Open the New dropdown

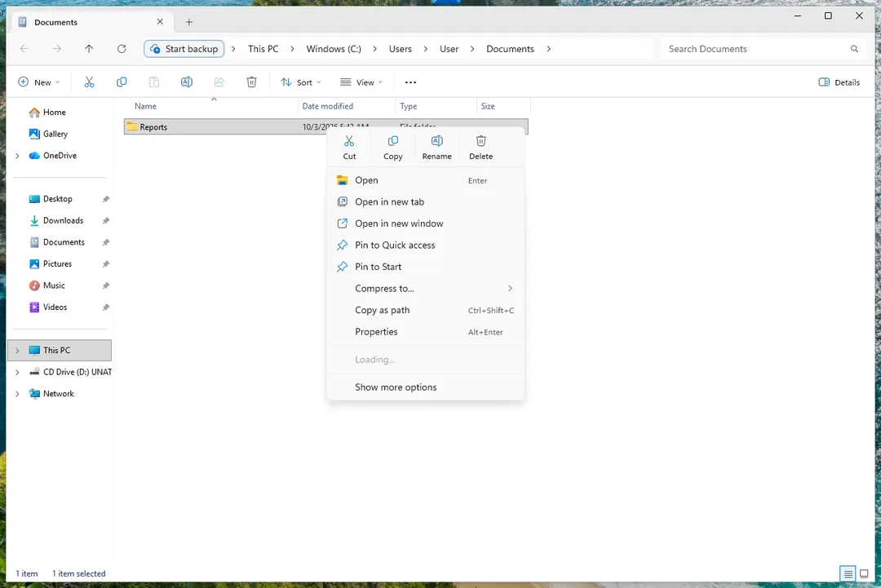click(39, 82)
